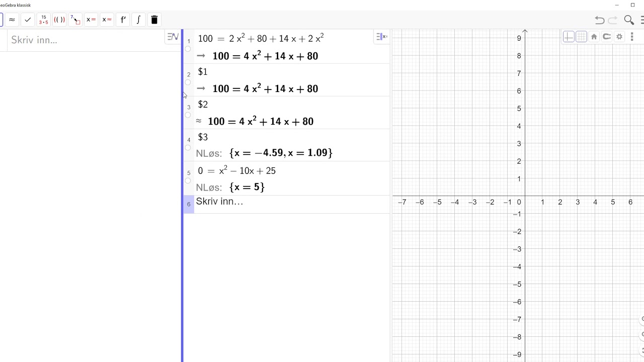This screenshot has width=644, height=362.
Task: Click the NLøs label in row 5
Action: point(209,188)
